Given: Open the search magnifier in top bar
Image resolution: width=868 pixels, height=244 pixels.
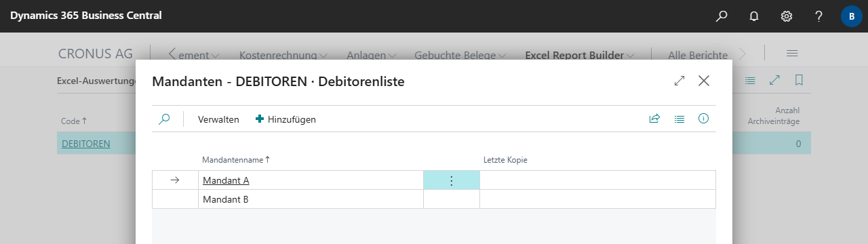Looking at the screenshot, I should [722, 16].
